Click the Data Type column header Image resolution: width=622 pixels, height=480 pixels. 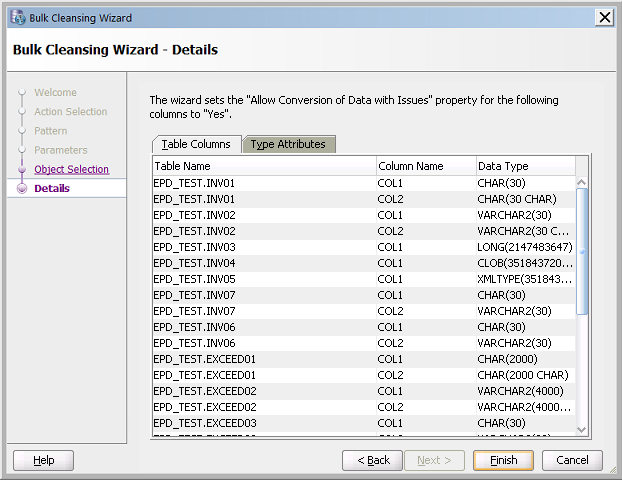pyautogui.click(x=524, y=166)
